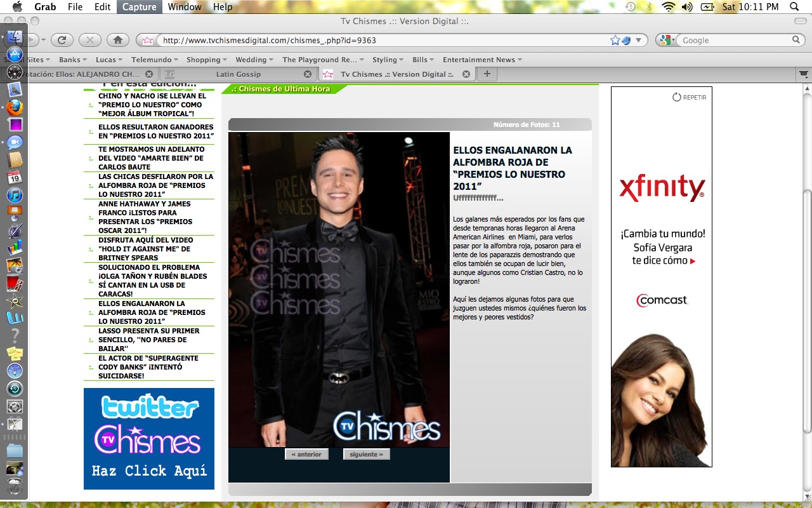This screenshot has width=812, height=508.
Task: Open the Britney Spears video headline link
Action: point(146,249)
